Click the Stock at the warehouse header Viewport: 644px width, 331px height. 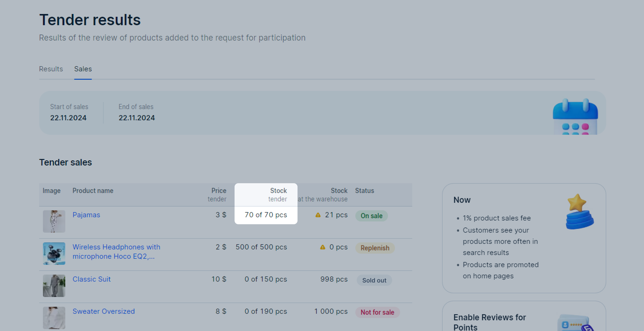[322, 195]
